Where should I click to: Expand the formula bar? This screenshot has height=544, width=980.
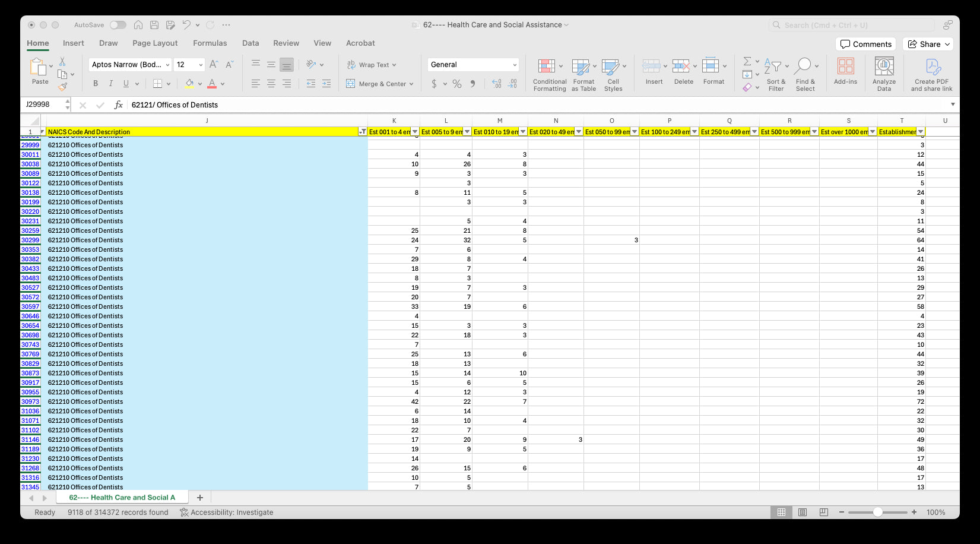(953, 105)
